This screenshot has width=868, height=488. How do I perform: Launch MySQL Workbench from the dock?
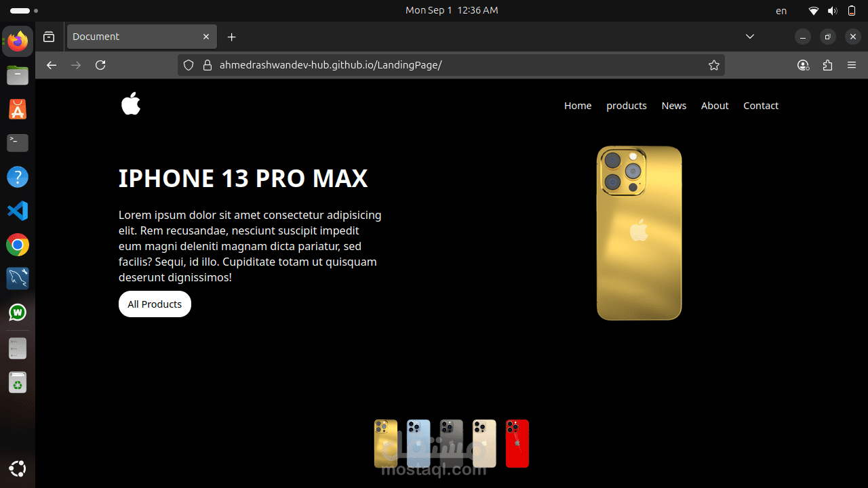coord(18,279)
